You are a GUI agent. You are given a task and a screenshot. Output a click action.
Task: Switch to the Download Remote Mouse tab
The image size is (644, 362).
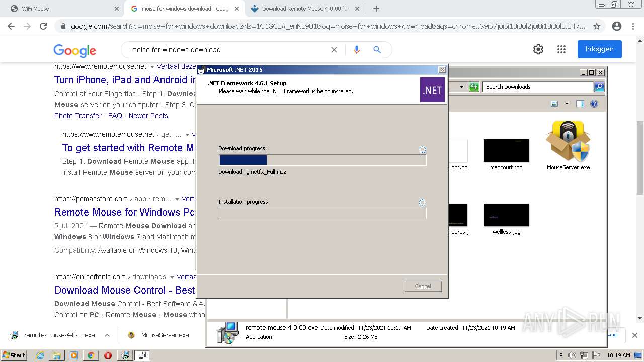pyautogui.click(x=305, y=9)
